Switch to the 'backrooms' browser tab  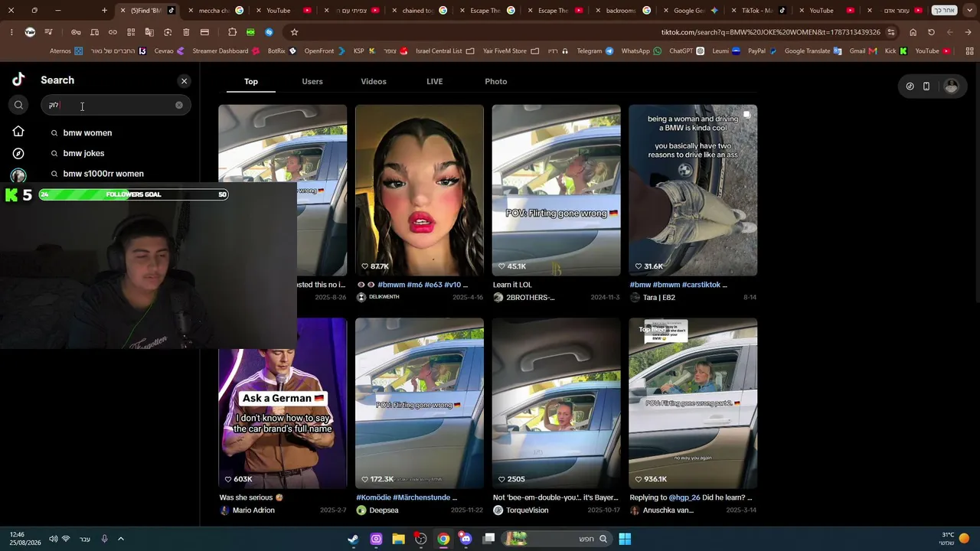coord(625,11)
